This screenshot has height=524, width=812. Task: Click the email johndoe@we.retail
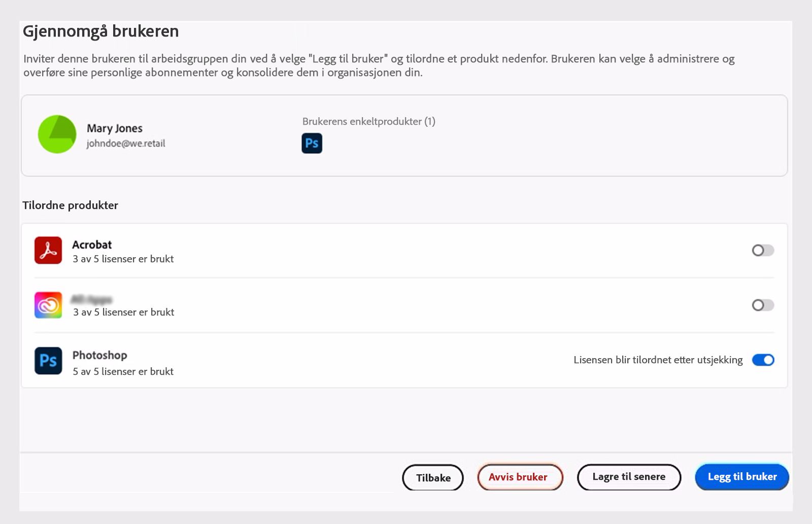click(126, 144)
